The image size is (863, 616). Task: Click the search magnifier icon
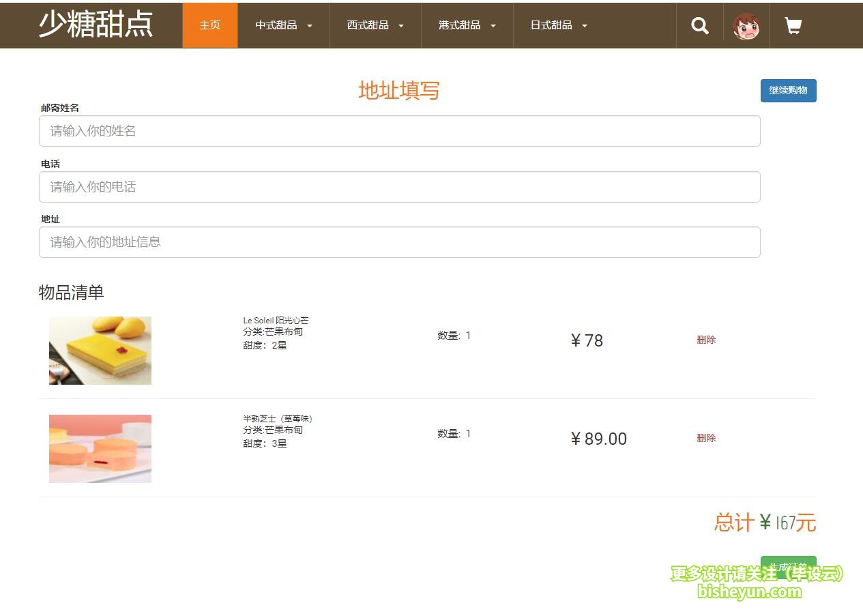coord(699,26)
